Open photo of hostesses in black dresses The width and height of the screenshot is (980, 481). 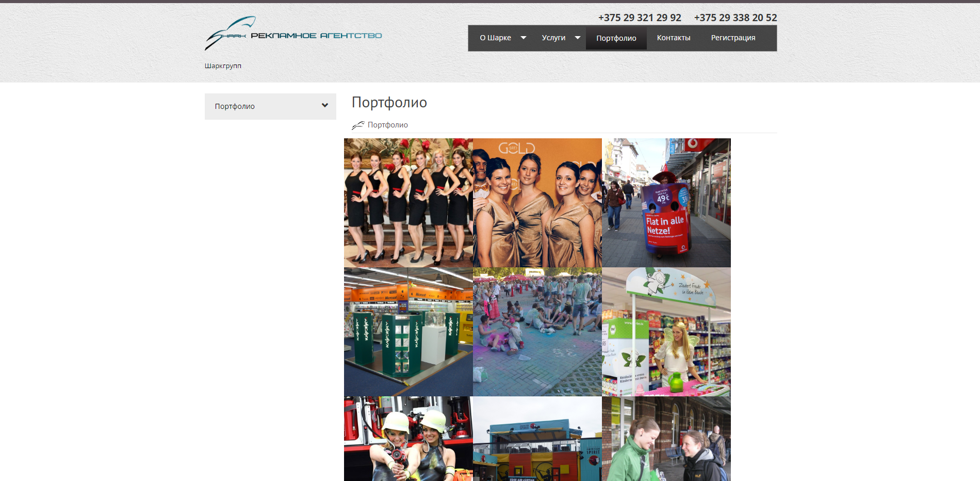(x=409, y=203)
